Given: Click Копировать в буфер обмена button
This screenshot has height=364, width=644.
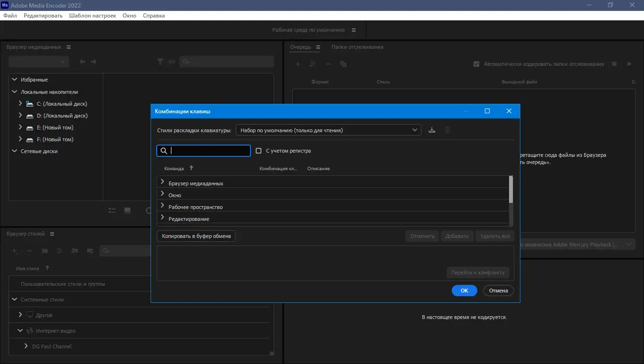Looking at the screenshot, I should point(196,236).
